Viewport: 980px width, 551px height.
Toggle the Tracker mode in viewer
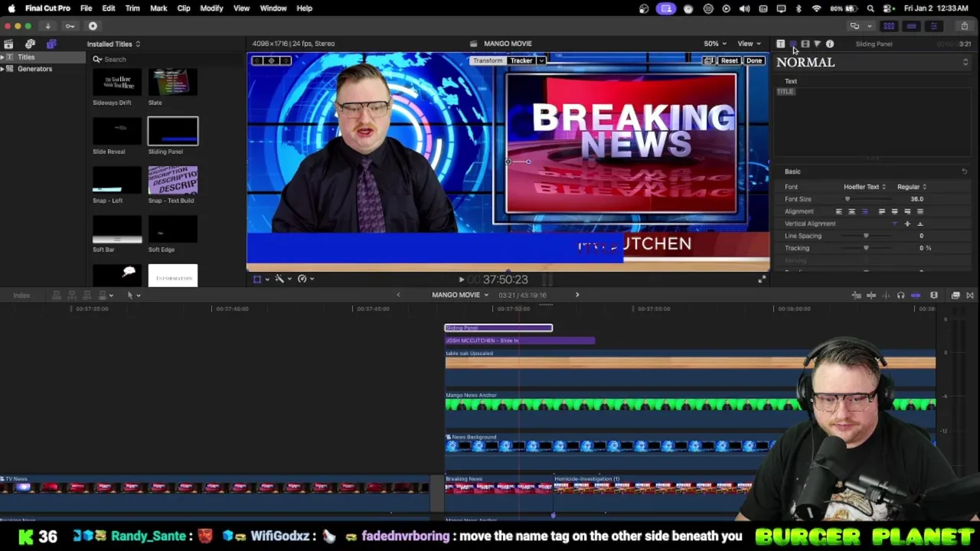(x=521, y=60)
